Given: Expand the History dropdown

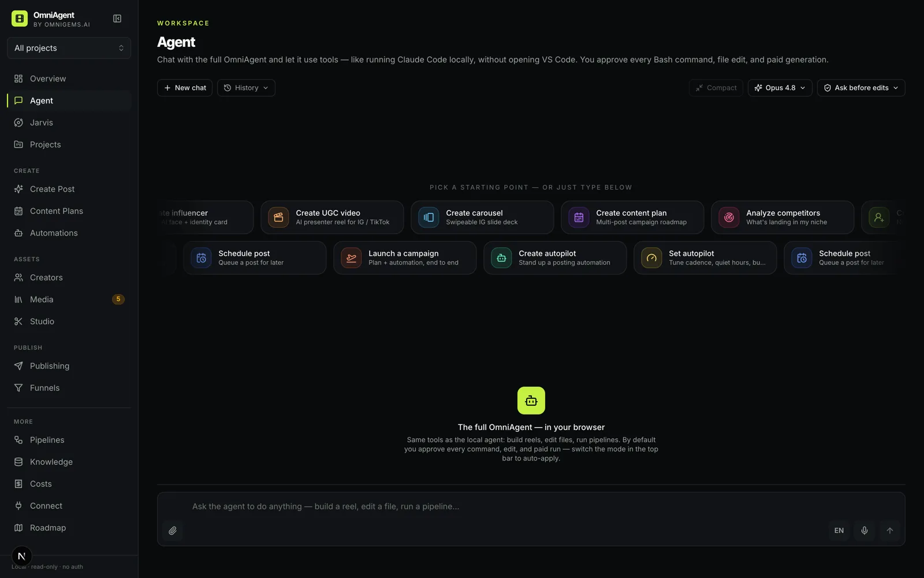Looking at the screenshot, I should pos(246,88).
